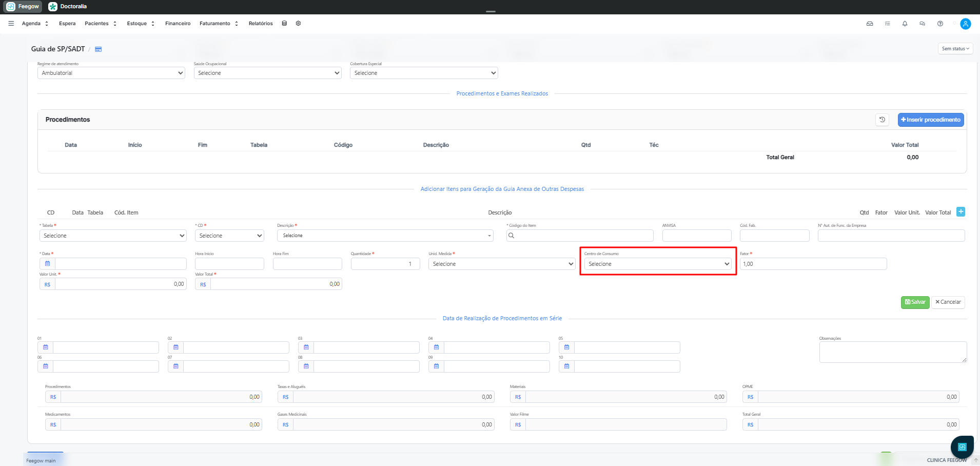Click into the Cód. Fab. field
Image resolution: width=980 pixels, height=466 pixels.
click(x=775, y=236)
